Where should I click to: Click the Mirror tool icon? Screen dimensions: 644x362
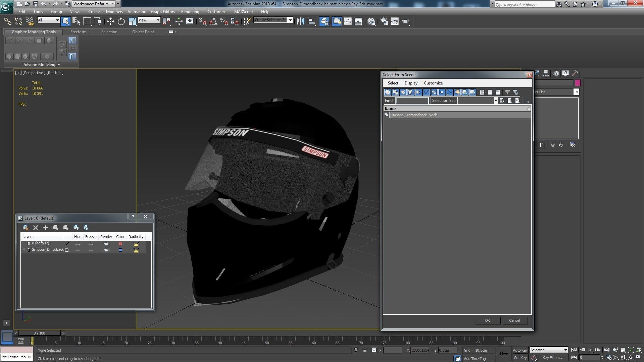tap(300, 21)
